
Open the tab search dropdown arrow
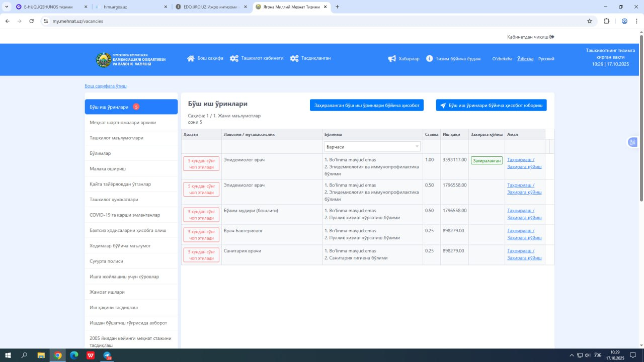(7, 7)
